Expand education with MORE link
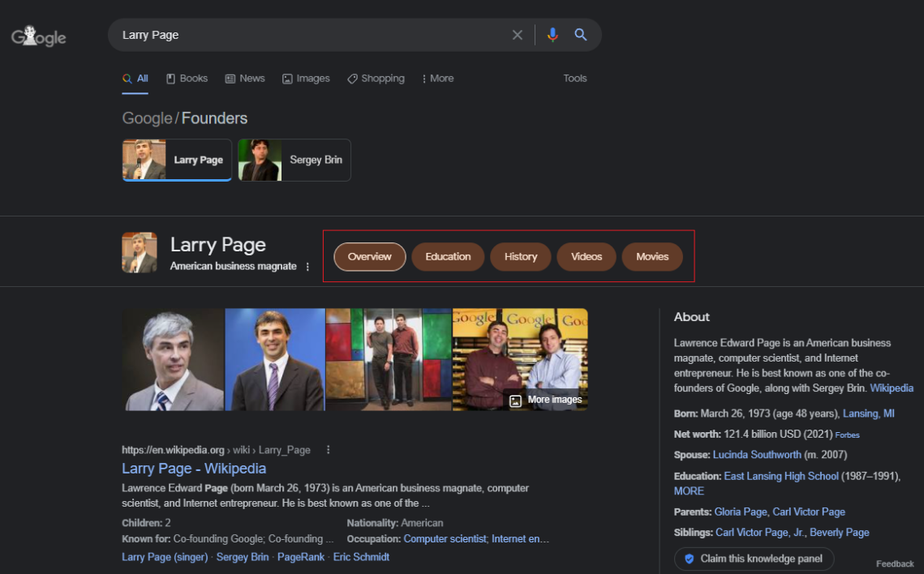This screenshot has width=924, height=574. click(688, 491)
